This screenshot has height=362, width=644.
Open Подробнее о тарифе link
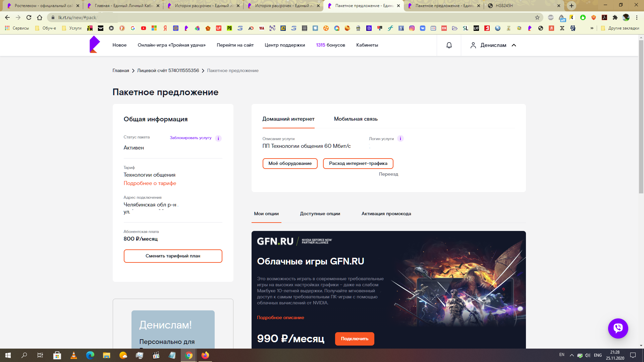click(150, 183)
